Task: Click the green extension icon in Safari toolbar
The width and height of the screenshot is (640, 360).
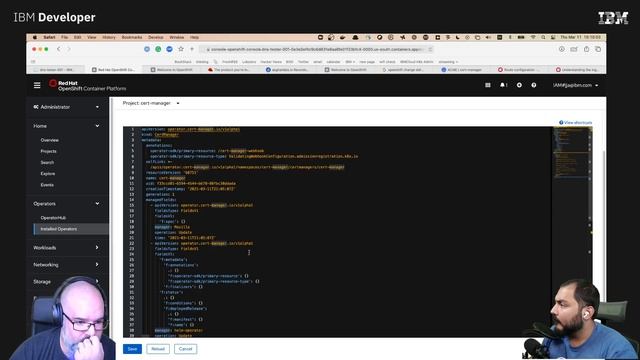Action: pyautogui.click(x=158, y=49)
